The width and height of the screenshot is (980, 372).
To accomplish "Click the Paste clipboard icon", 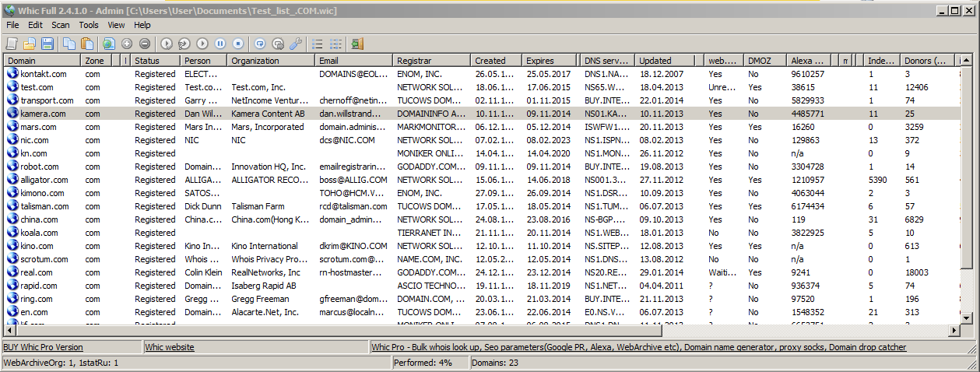I will (x=87, y=44).
